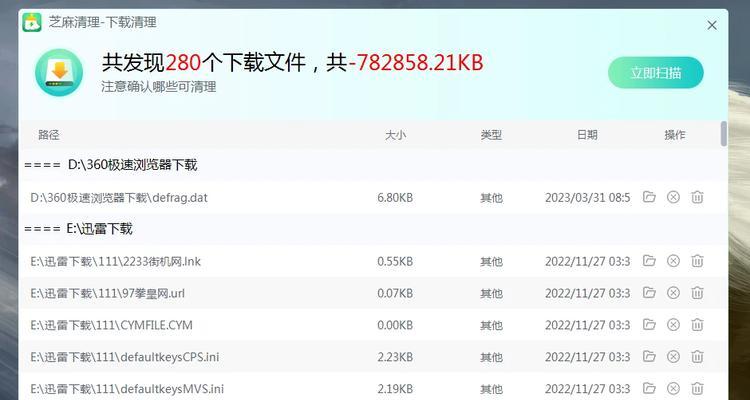Screen dimensions: 750x400
Task: Delete defaultkeysMVS.ini via trash icon
Action: coord(697,388)
